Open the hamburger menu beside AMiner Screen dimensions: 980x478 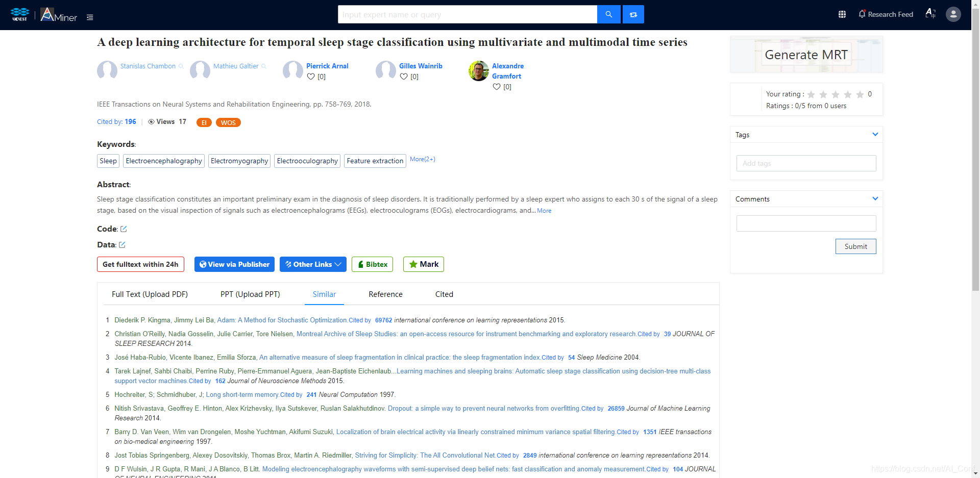click(90, 17)
